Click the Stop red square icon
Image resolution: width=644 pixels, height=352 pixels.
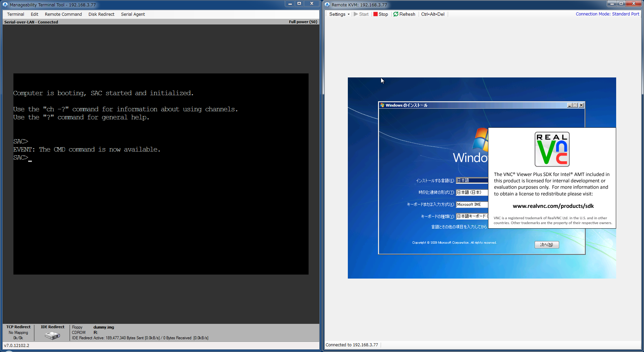(376, 14)
